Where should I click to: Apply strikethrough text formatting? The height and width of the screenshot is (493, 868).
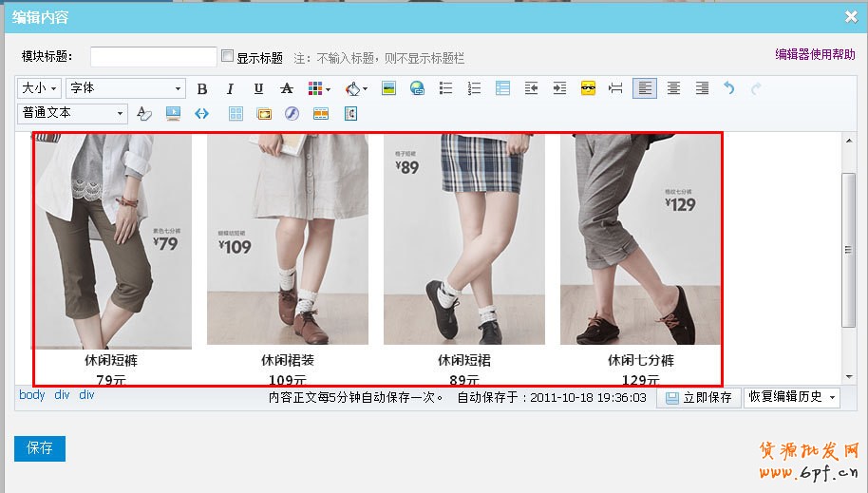pyautogui.click(x=287, y=88)
